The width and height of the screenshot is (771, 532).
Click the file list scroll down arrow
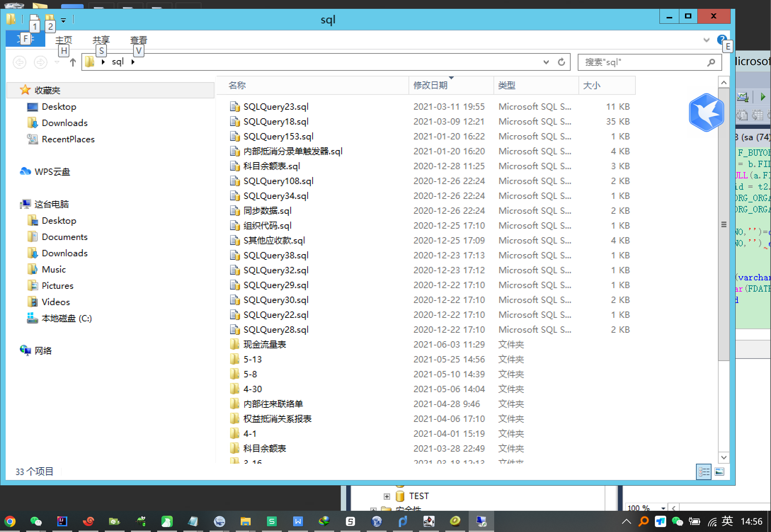point(724,457)
